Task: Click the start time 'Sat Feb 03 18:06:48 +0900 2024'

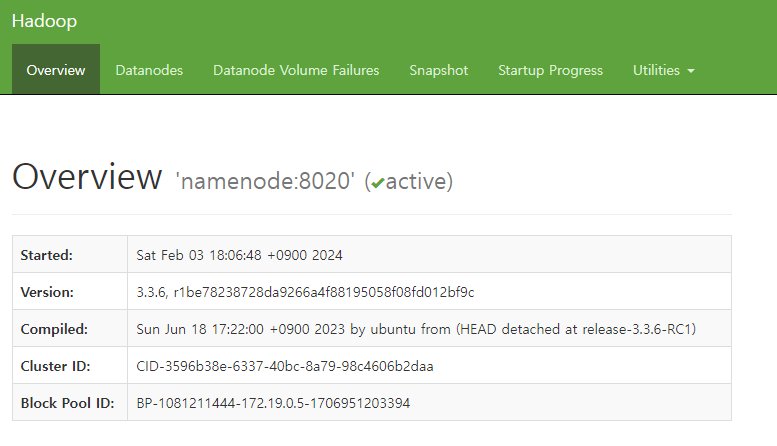Action: [239, 255]
